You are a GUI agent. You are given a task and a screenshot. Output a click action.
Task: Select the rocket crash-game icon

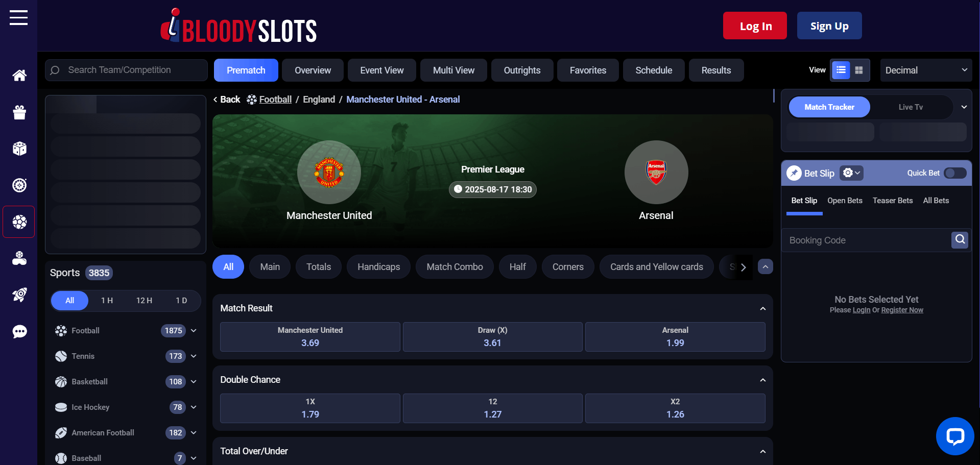[19, 295]
